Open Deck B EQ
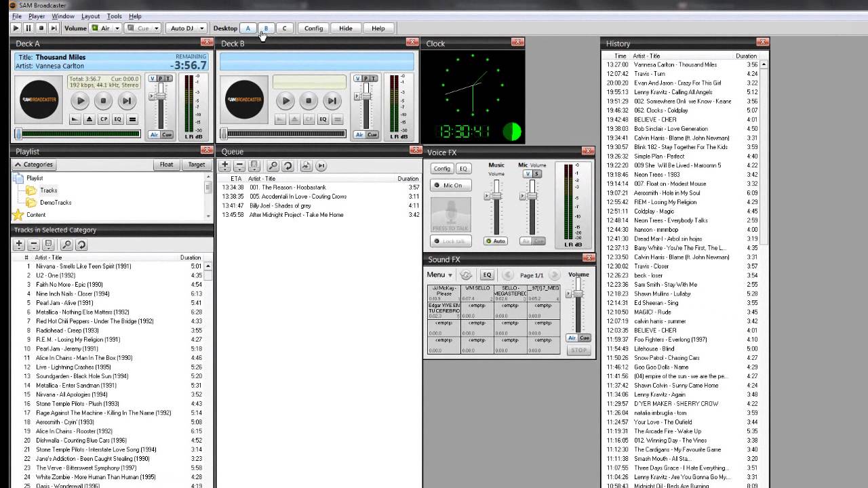868x488 pixels. coord(323,119)
